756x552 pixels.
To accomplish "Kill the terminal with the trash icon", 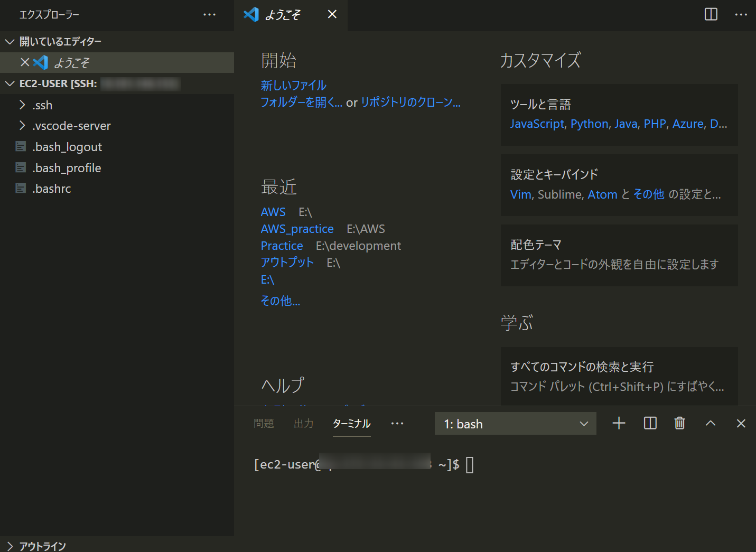I will (679, 423).
